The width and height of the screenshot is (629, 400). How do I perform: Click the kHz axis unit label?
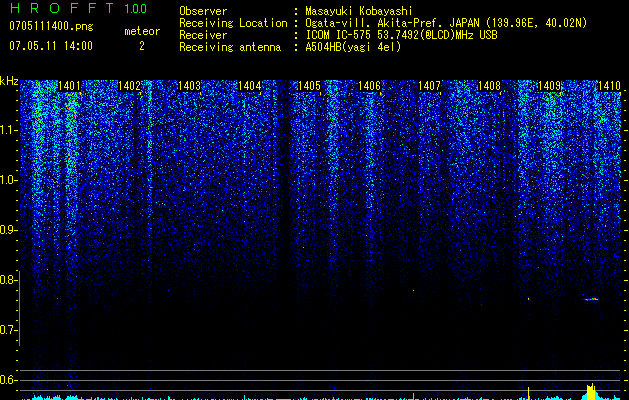pyautogui.click(x=9, y=81)
